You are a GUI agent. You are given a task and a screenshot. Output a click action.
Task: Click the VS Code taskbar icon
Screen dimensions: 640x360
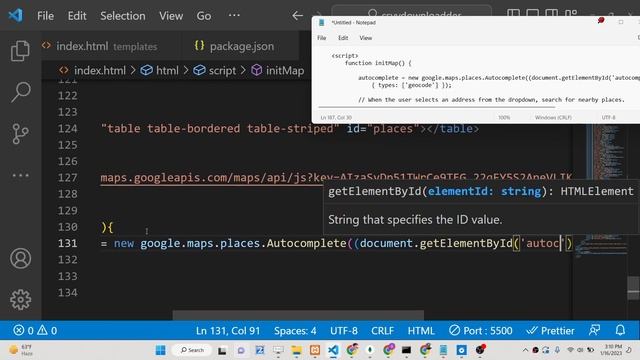point(333,350)
